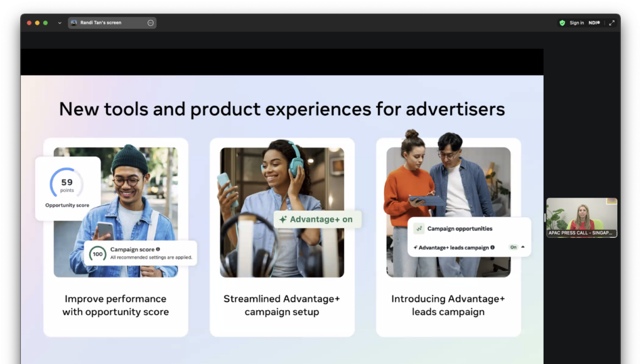641x364 pixels.
Task: Click "Improve performance with opportunity score" caption
Action: point(116,305)
